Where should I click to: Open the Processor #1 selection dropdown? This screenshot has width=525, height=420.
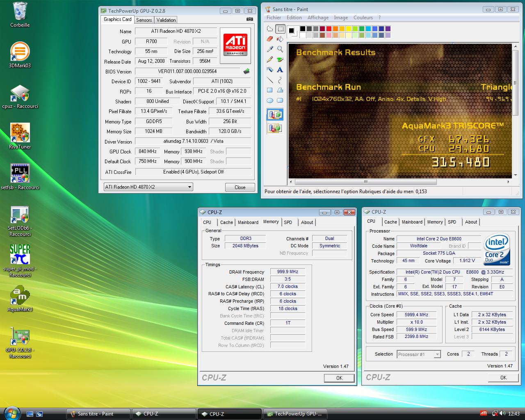(x=419, y=354)
